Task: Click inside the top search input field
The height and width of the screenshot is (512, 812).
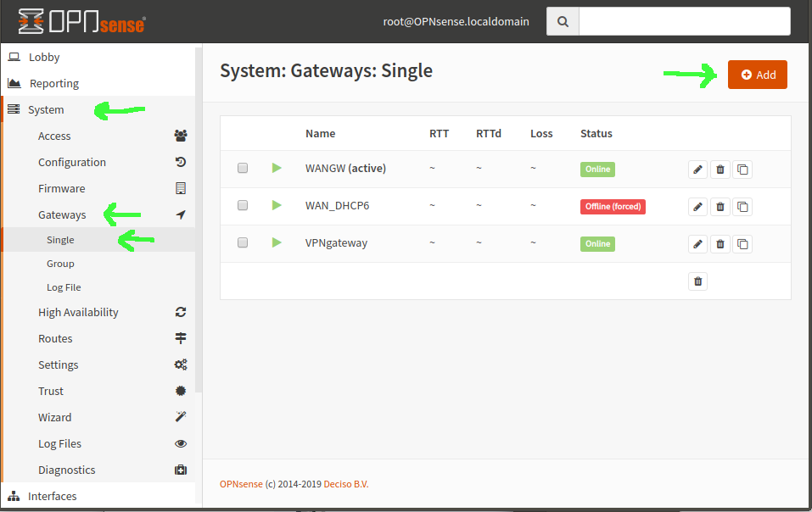Action: coord(684,20)
